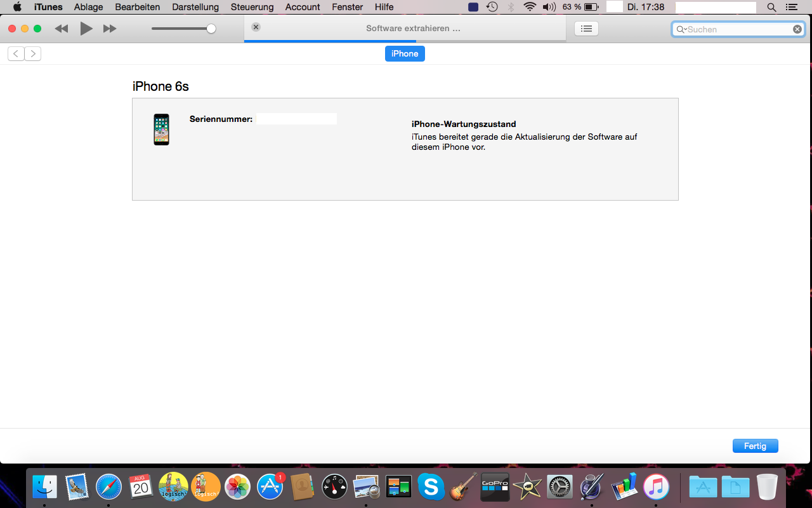The height and width of the screenshot is (508, 812).
Task: Launch Preview from the Dock
Action: tap(367, 487)
